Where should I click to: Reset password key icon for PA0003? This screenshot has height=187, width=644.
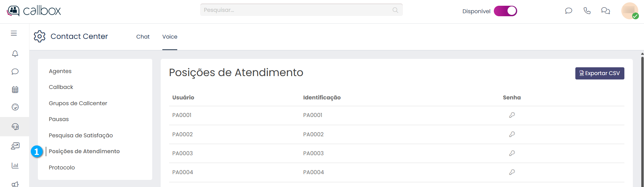coord(512,153)
